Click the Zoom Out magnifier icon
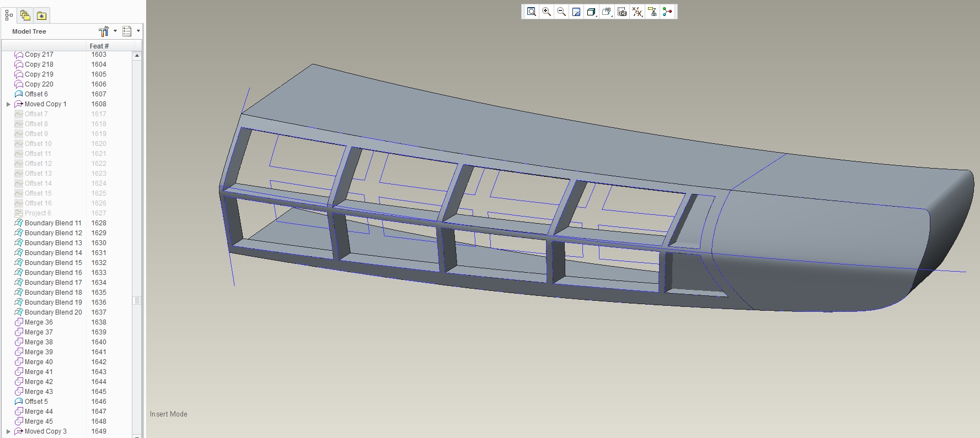Viewport: 980px width, 438px height. [561, 12]
